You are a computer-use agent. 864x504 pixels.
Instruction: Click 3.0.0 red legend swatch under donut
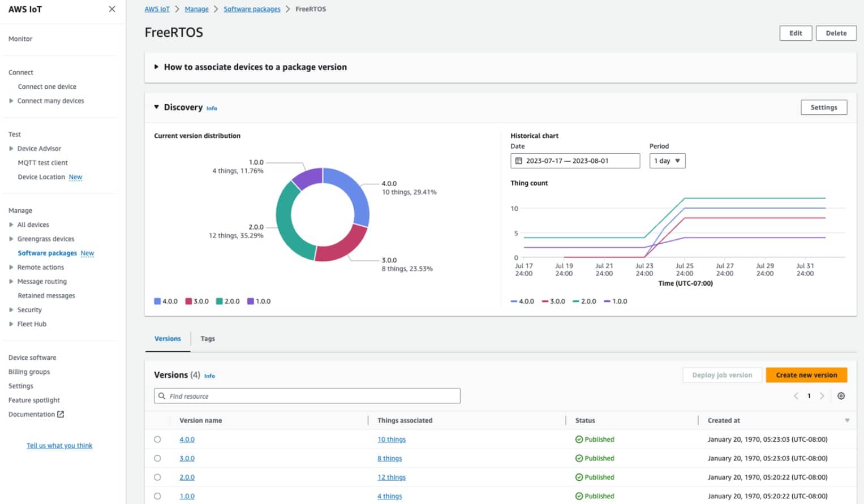click(x=188, y=301)
